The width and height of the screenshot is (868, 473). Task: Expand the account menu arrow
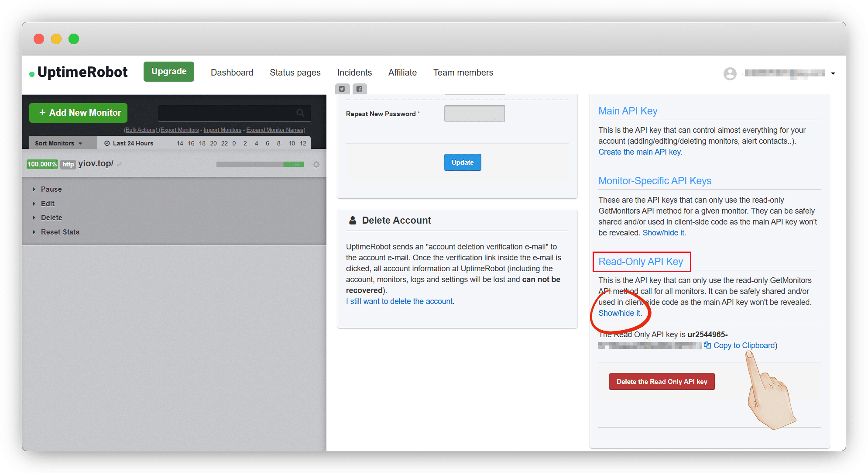[833, 73]
